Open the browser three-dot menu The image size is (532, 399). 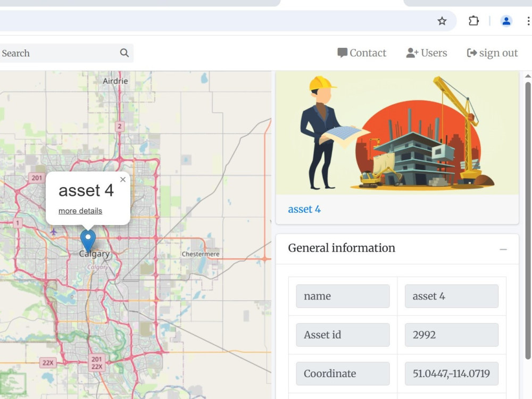tap(528, 21)
